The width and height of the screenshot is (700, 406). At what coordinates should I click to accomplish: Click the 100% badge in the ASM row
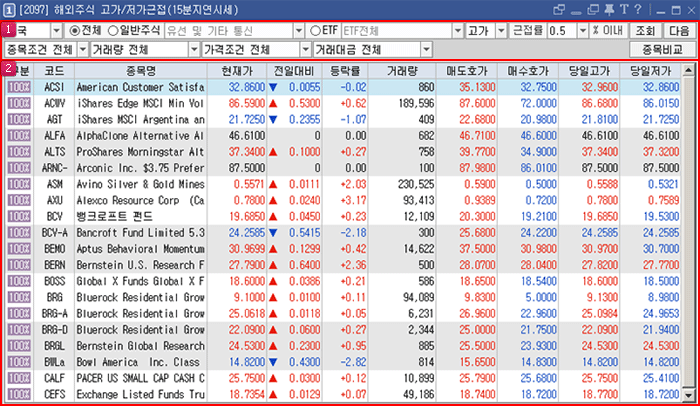point(19,184)
